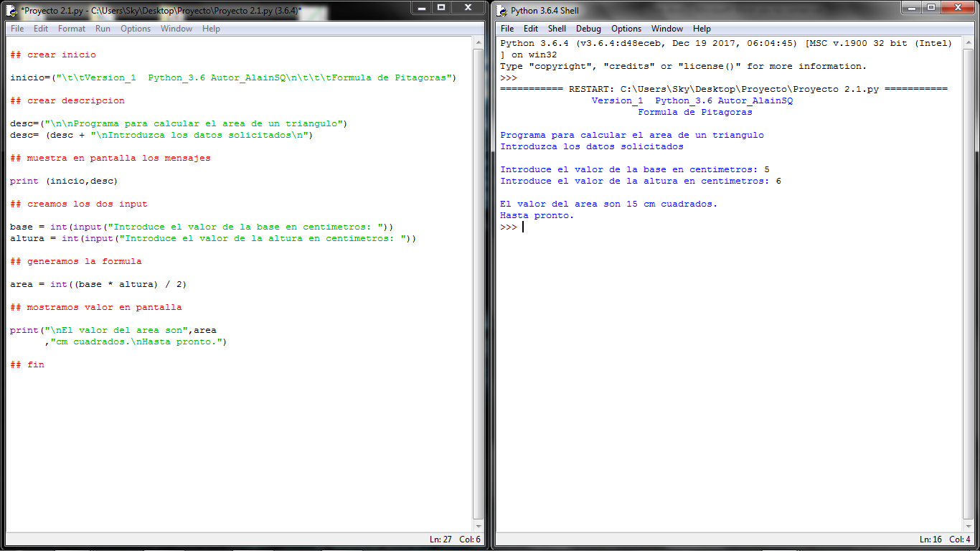
Task: Click editor scrollbar up arrow
Action: [479, 42]
